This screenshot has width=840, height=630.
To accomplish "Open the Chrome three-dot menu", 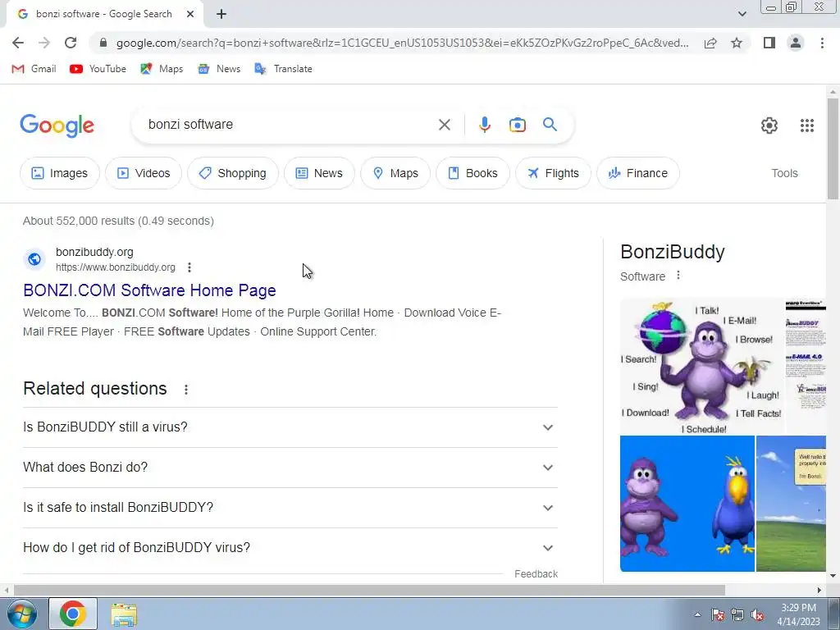I will 822,43.
